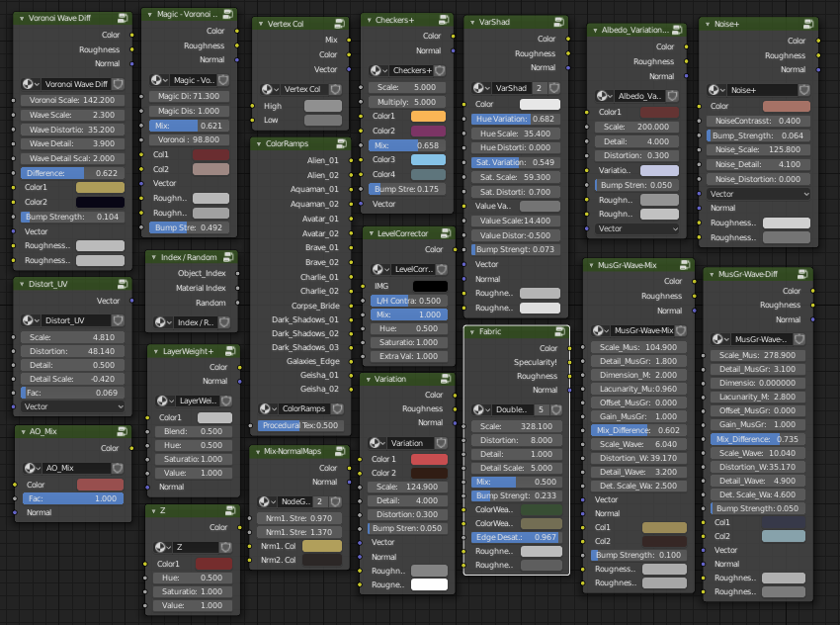The height and width of the screenshot is (625, 840).
Task: Toggle the fake user shield on Vertex Col
Action: click(335, 88)
